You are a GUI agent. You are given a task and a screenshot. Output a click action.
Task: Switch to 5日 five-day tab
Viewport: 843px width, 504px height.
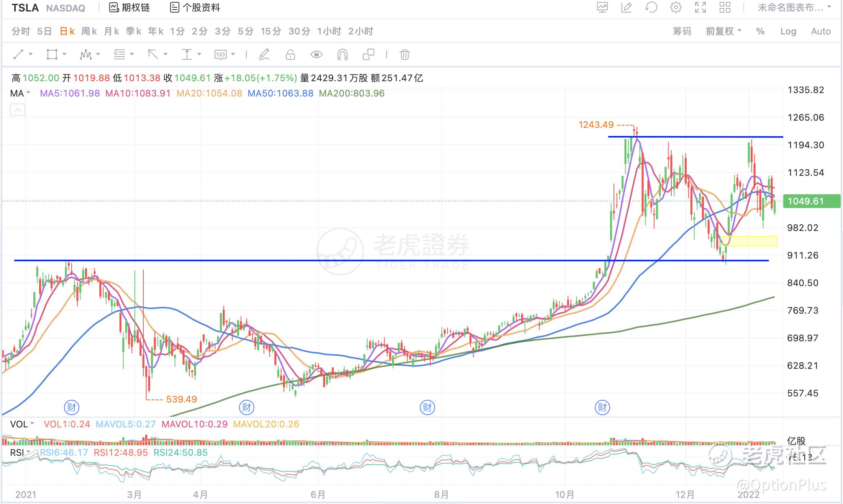(x=44, y=31)
